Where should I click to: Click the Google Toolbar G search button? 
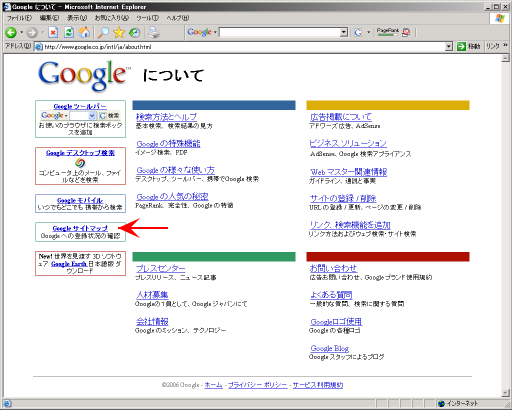pos(358,32)
